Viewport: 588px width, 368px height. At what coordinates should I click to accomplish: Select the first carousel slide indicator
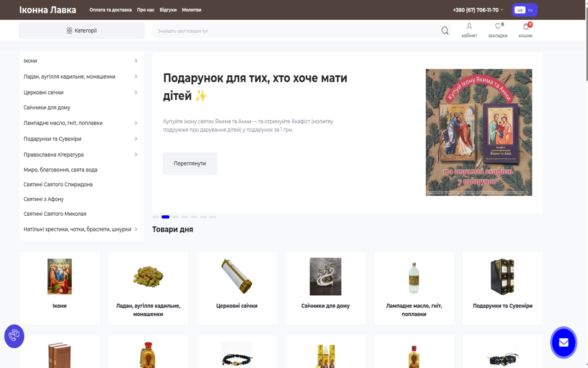pos(156,217)
